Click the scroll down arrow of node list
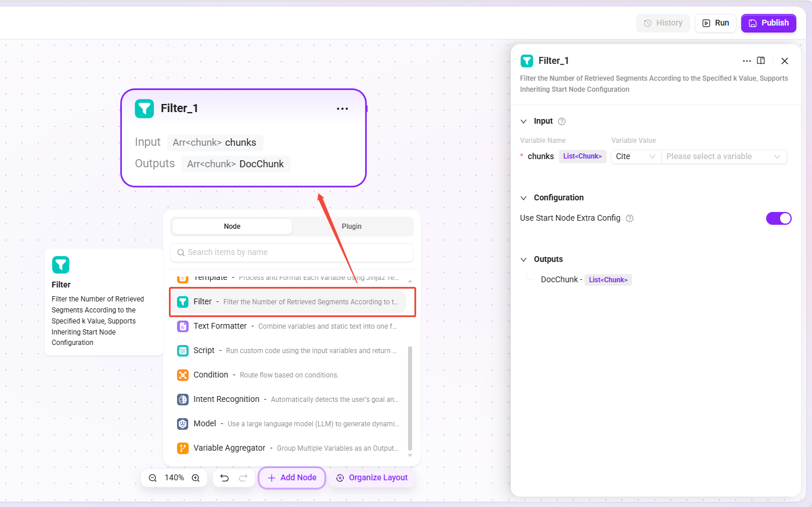Image resolution: width=812 pixels, height=507 pixels. 410,456
